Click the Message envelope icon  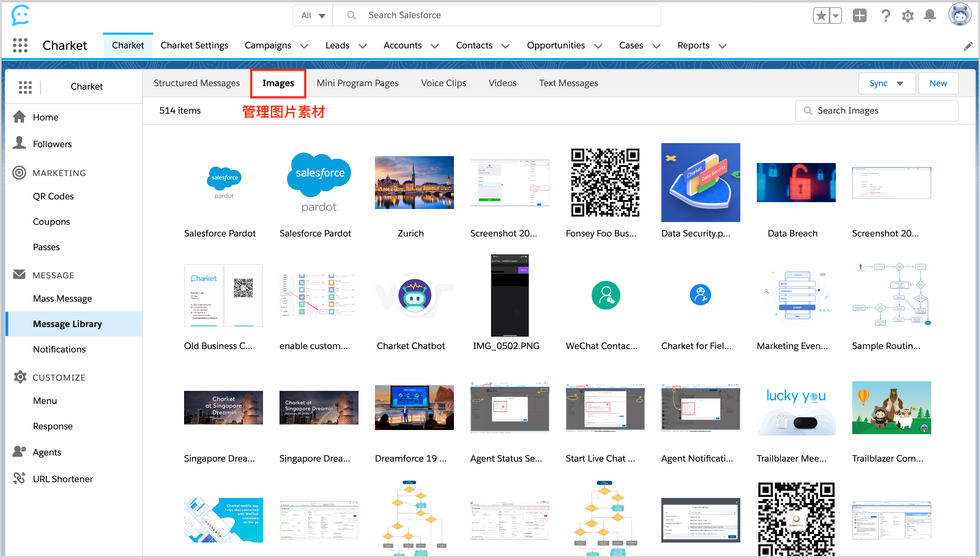19,275
